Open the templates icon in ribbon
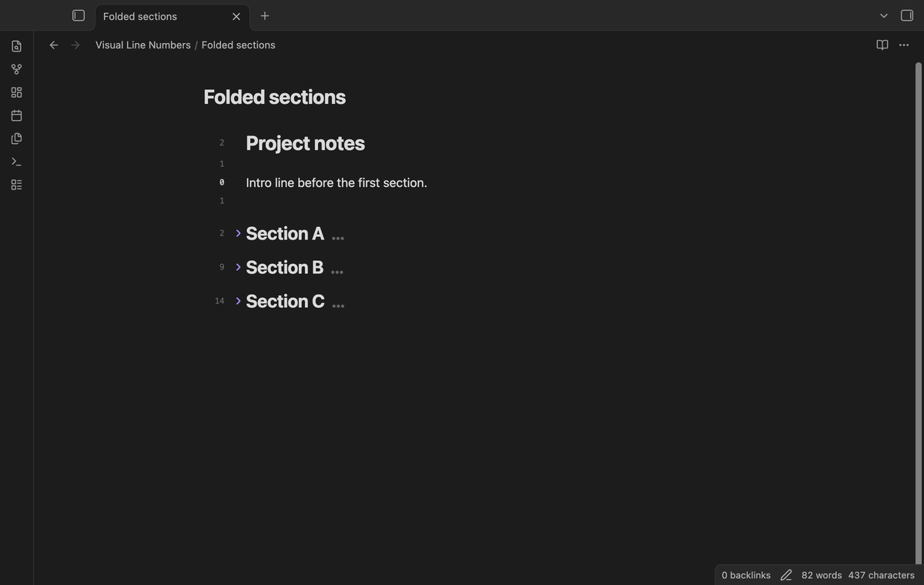The width and height of the screenshot is (924, 585). [16, 139]
